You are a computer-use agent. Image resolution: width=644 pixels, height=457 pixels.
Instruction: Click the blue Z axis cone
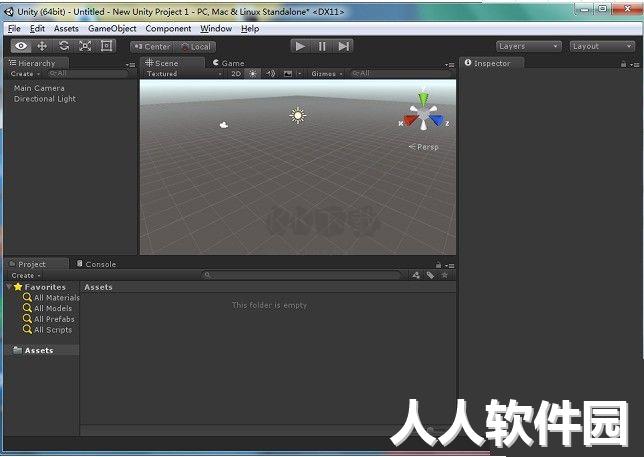tap(437, 120)
